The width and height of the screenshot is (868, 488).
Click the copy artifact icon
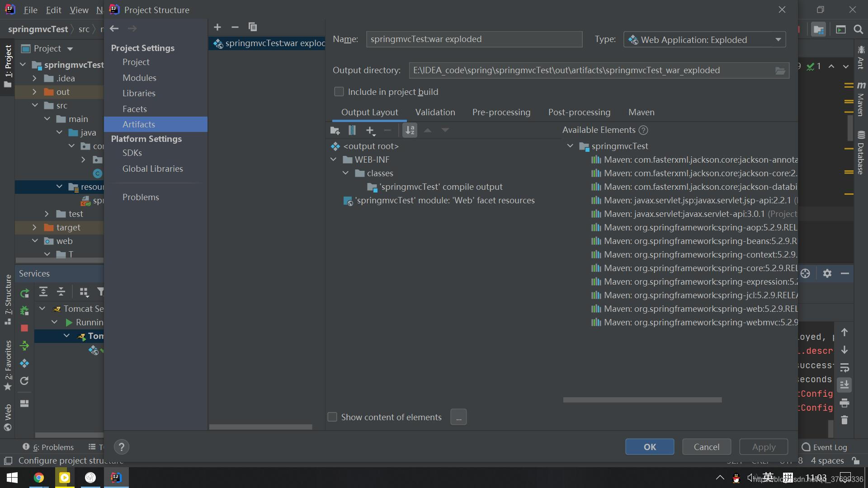(252, 27)
